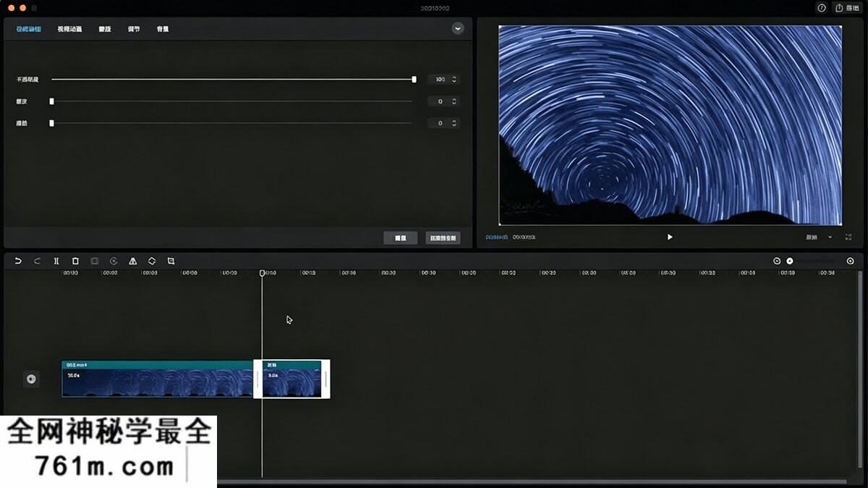The height and width of the screenshot is (488, 868).
Task: Click the 应用到全部 apply to all button
Action: pos(443,237)
